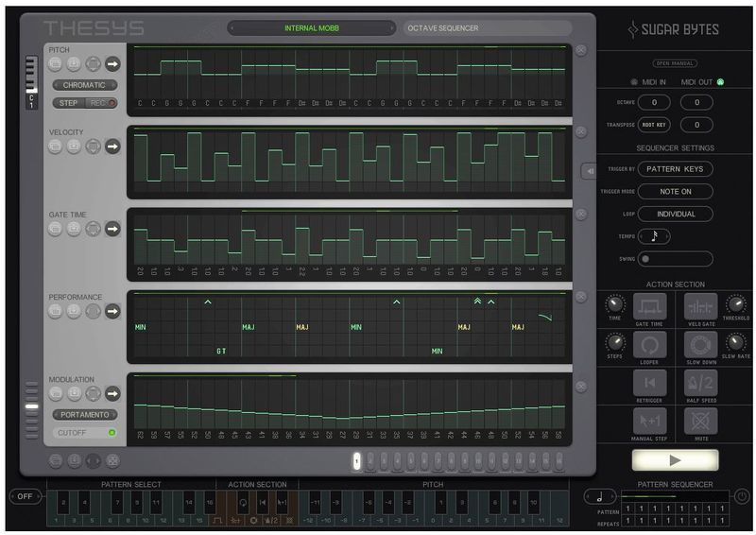This screenshot has width=756, height=535.
Task: Click the Gate Time lane direction arrow
Action: point(112,229)
